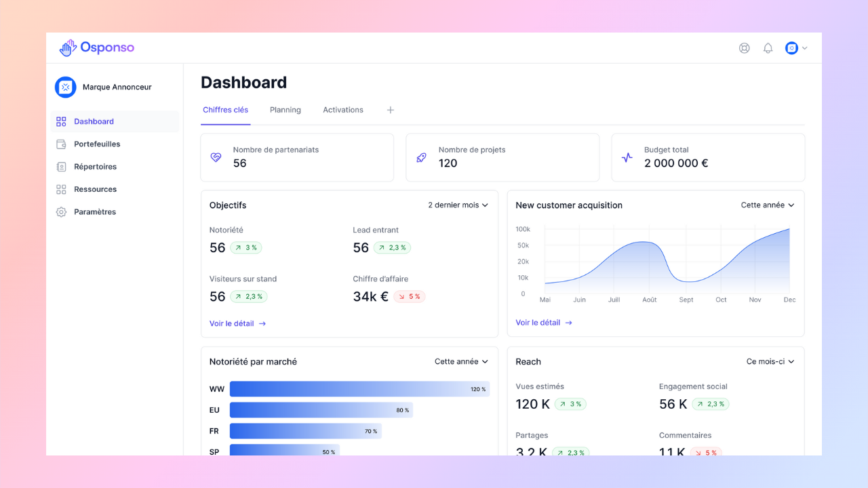The image size is (868, 488).
Task: Follow Voir le détail link in Objectifs
Action: [x=237, y=323]
